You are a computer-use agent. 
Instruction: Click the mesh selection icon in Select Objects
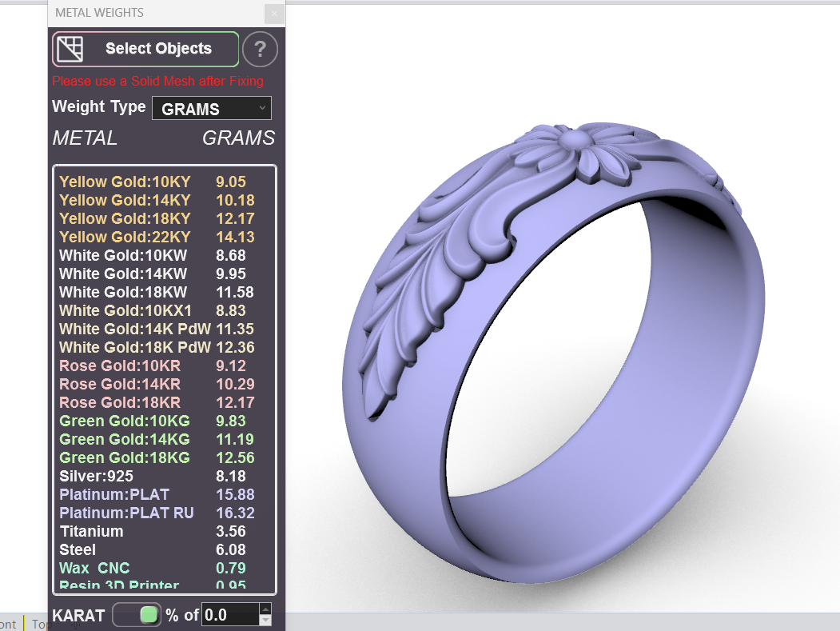70,49
